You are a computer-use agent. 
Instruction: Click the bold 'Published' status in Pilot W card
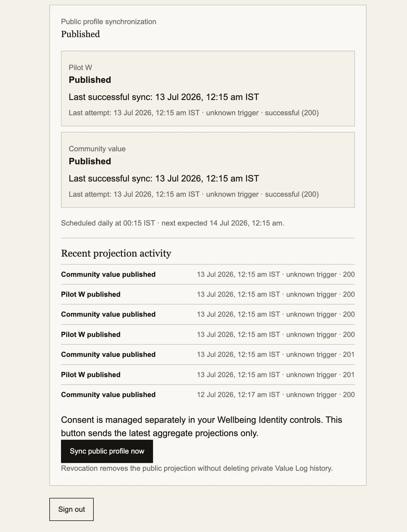tap(90, 80)
